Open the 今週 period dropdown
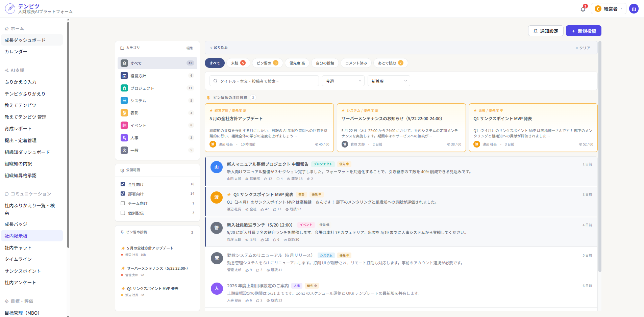 tap(343, 81)
